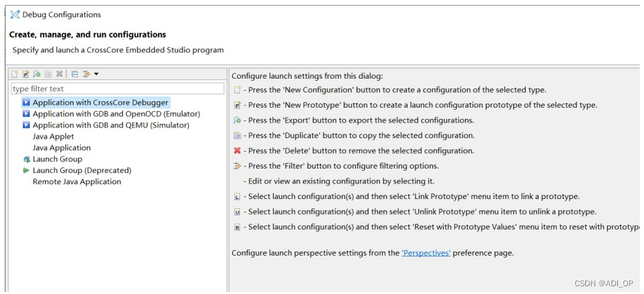Click the Duplicate icon in help text
The image size is (644, 294).
point(237,136)
